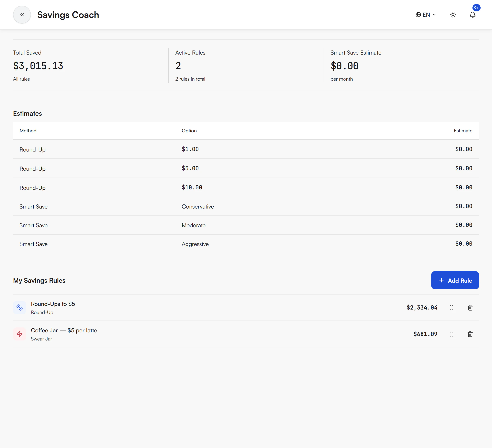Click the Swear Jar rule type label
The width and height of the screenshot is (492, 448).
[42, 339]
